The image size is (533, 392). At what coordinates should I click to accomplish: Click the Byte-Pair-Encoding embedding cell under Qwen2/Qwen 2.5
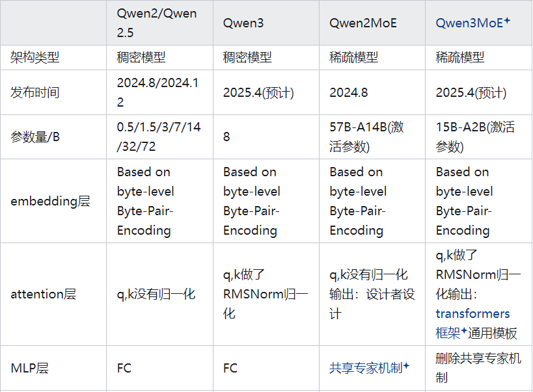(159, 201)
